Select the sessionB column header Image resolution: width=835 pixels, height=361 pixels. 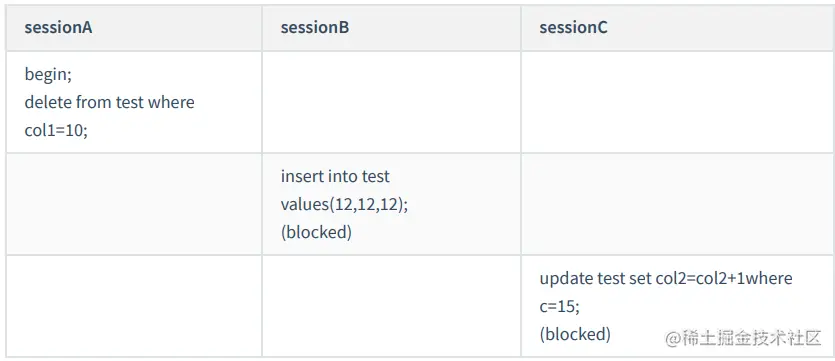point(391,28)
